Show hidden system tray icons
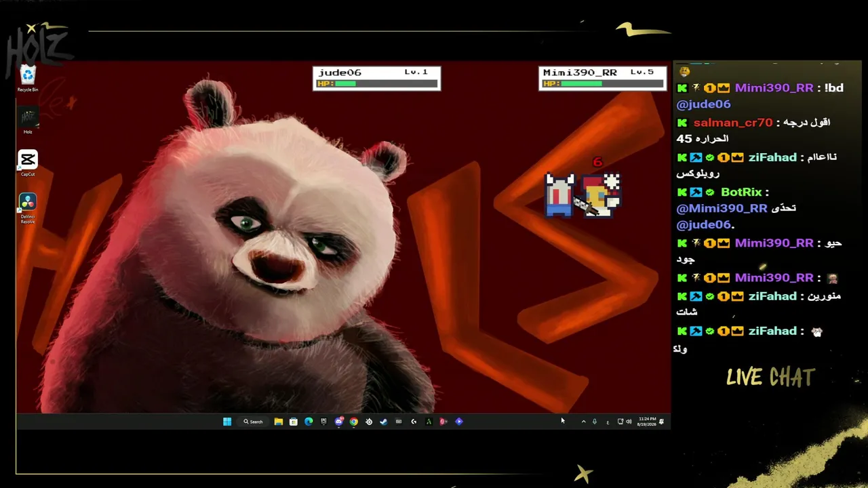This screenshot has width=868, height=488. [x=583, y=422]
